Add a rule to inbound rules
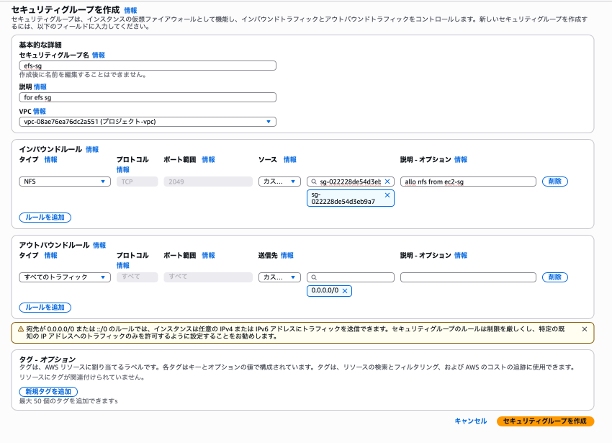Screen dimensions: 612x443 click(45, 217)
